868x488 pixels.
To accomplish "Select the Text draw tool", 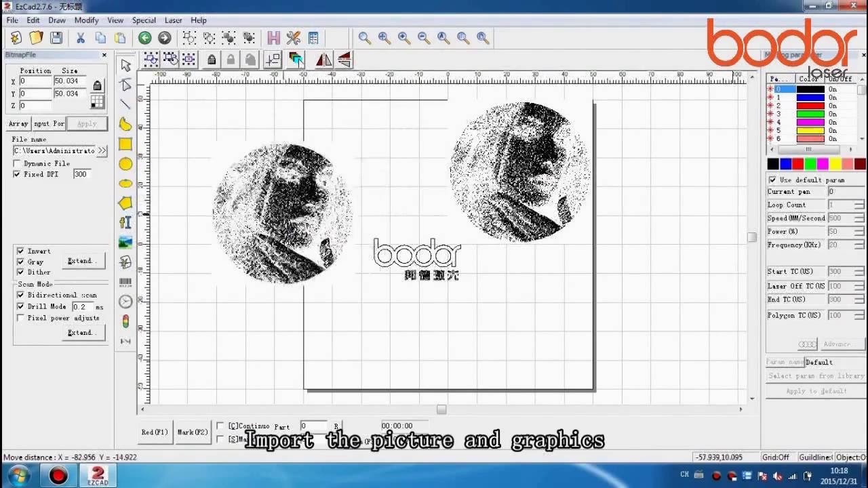I will (x=125, y=222).
